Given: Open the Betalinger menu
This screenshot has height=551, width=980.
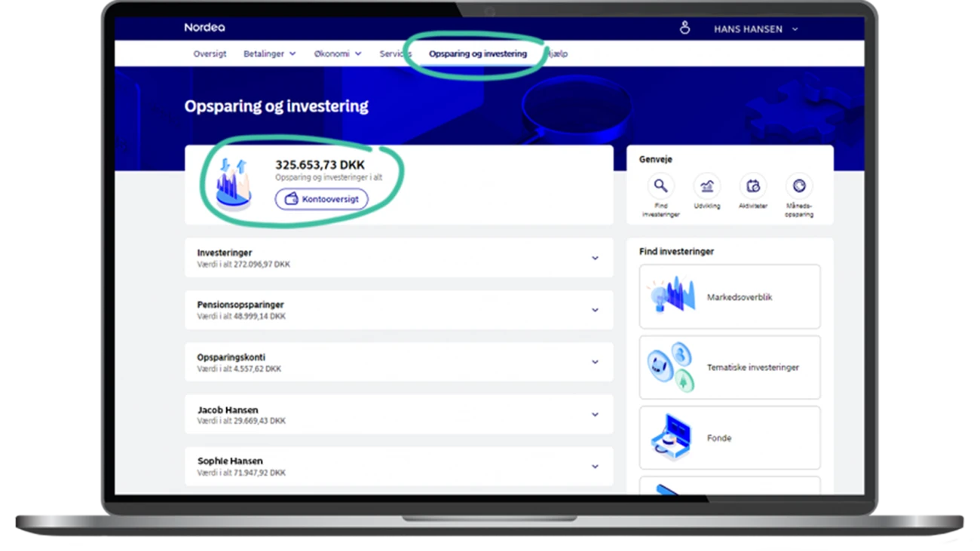Looking at the screenshot, I should tap(269, 54).
